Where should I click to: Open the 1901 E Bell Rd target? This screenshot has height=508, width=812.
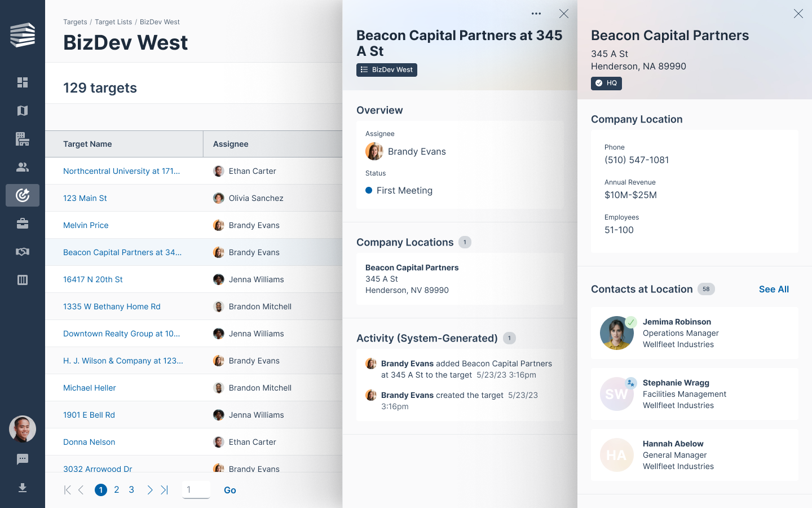89,415
